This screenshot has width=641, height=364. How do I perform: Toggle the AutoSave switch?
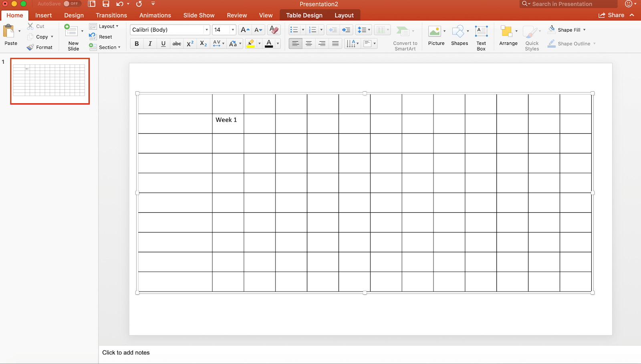coord(72,4)
